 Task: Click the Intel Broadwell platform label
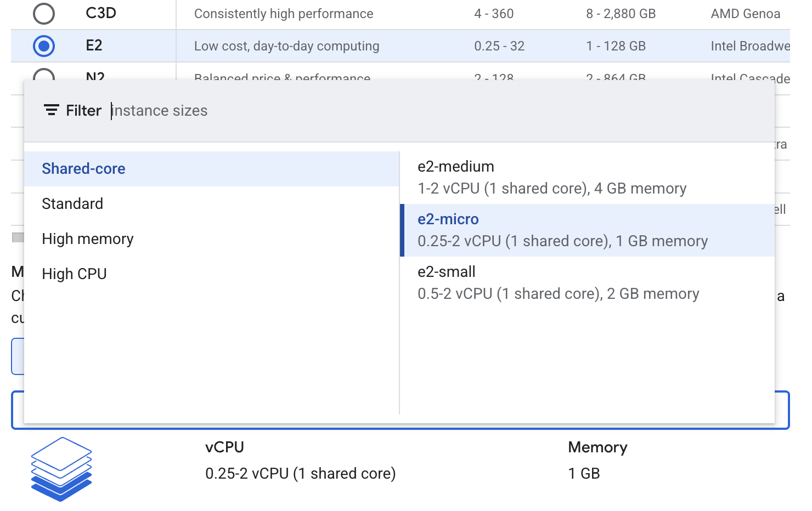(x=749, y=46)
